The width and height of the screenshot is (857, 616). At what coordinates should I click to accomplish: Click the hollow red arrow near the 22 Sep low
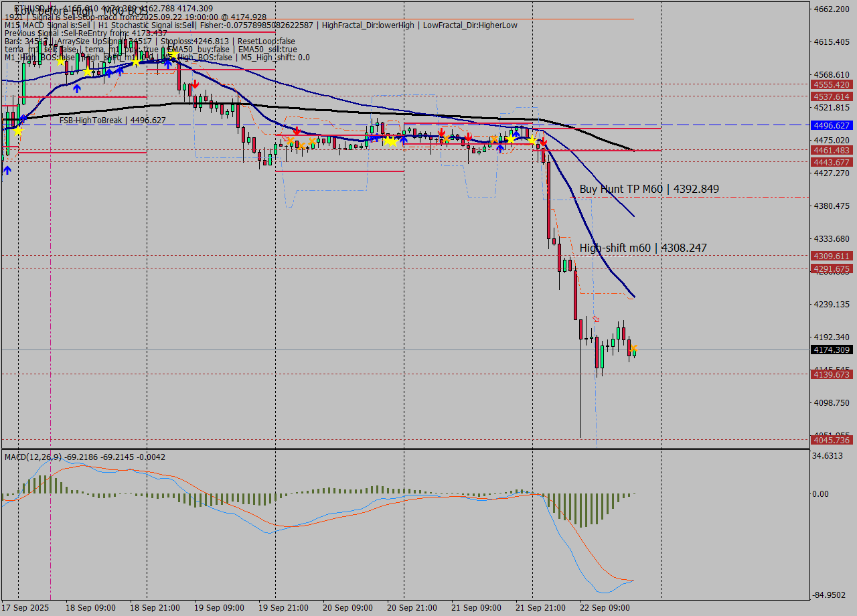(x=596, y=320)
